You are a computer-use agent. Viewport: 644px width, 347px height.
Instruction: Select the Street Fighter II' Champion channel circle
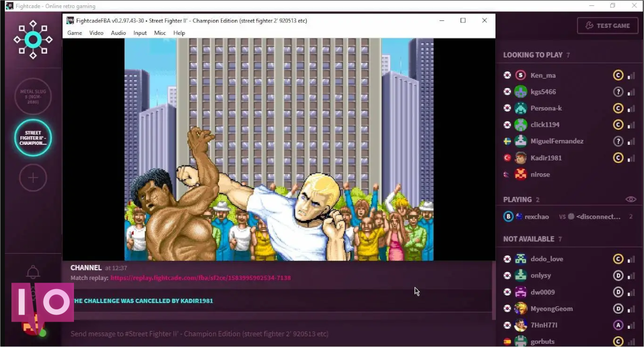coord(33,137)
